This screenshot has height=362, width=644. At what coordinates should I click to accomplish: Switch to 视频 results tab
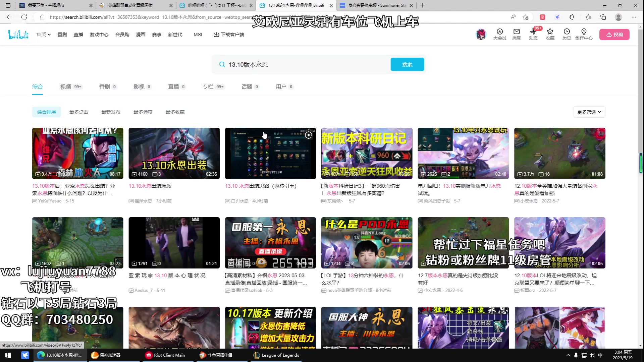[x=71, y=87]
